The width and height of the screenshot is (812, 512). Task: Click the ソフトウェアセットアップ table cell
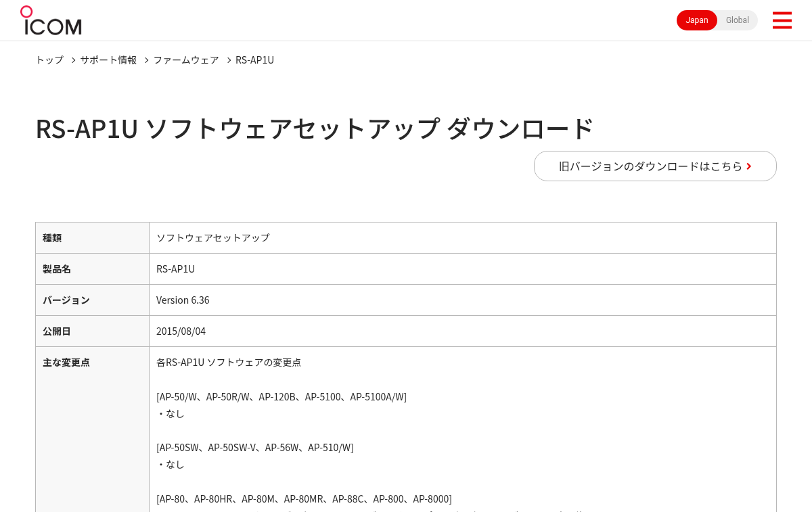pos(463,238)
